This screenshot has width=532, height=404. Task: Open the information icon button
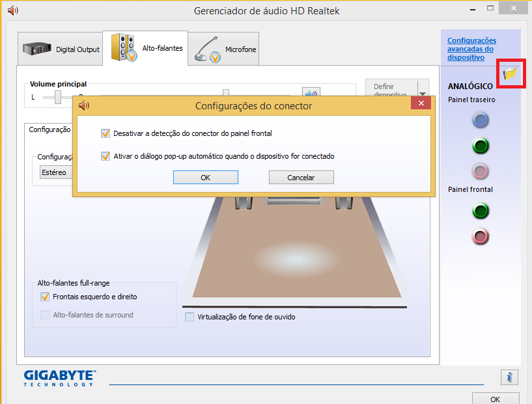(x=509, y=377)
